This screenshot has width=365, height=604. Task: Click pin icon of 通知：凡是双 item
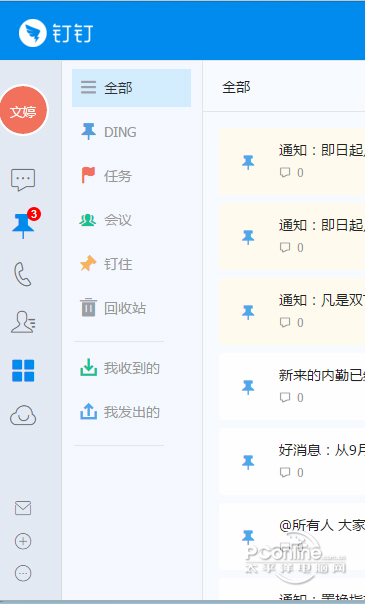pos(248,312)
